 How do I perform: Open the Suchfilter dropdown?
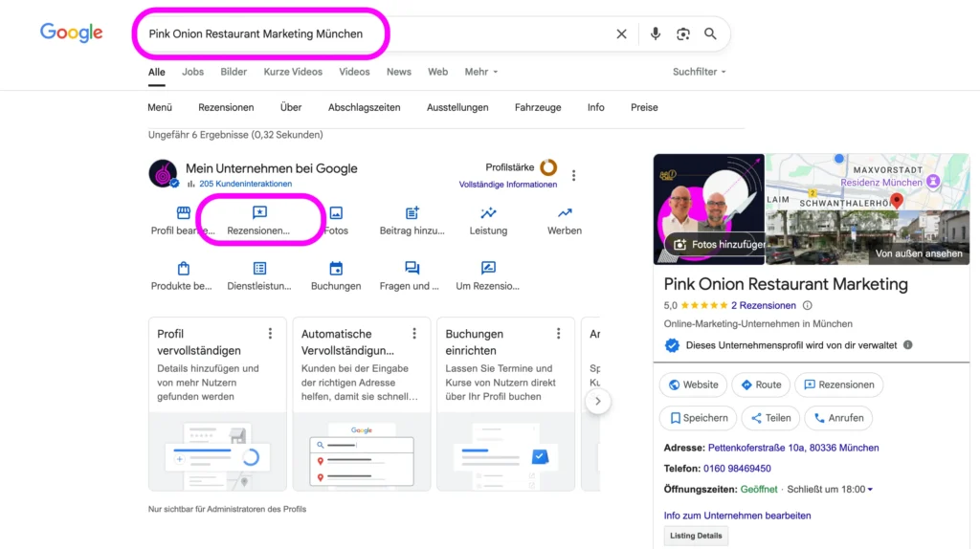tap(700, 72)
